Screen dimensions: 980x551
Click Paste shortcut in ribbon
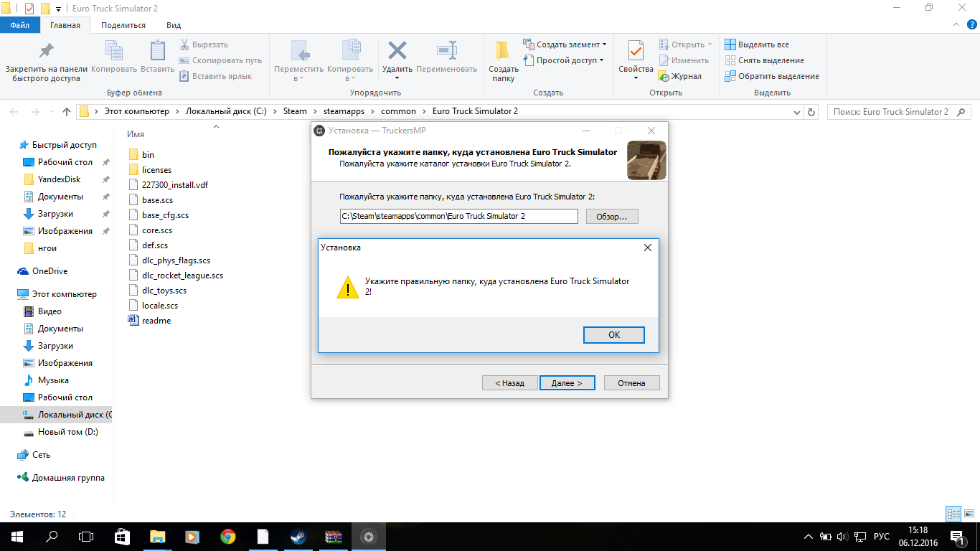215,76
